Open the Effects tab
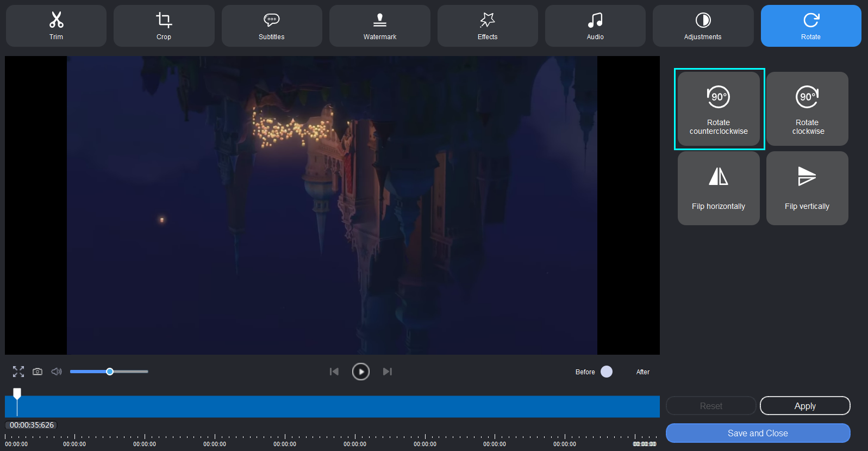 [488, 26]
